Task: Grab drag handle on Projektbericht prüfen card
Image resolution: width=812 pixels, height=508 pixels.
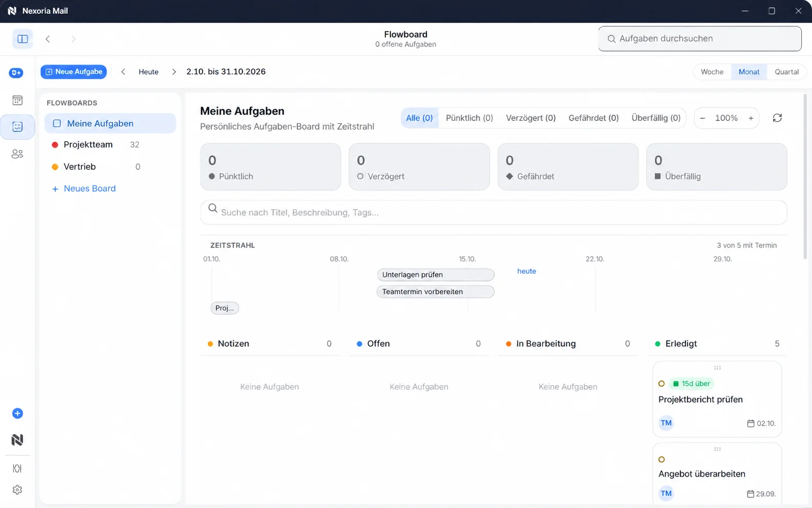Action: point(717,368)
